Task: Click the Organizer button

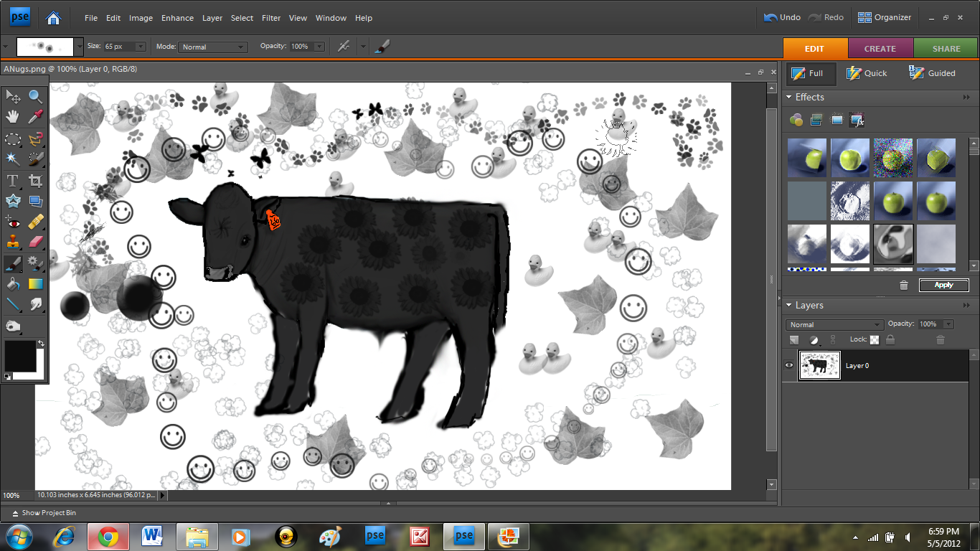Action: [x=885, y=18]
